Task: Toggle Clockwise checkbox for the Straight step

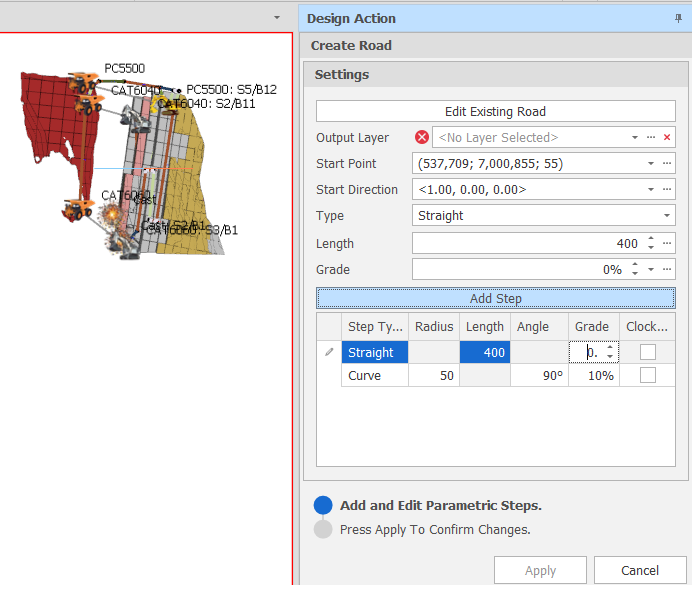Action: pos(648,352)
